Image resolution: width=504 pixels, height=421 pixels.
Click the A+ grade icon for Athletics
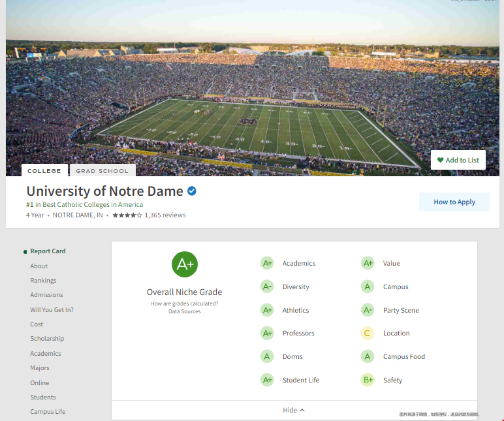(267, 310)
